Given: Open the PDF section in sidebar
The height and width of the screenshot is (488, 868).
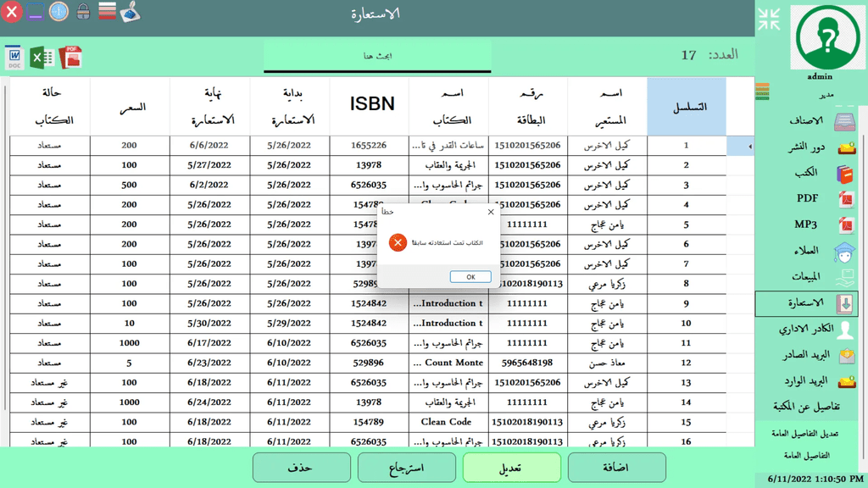Looking at the screenshot, I should coord(807,198).
